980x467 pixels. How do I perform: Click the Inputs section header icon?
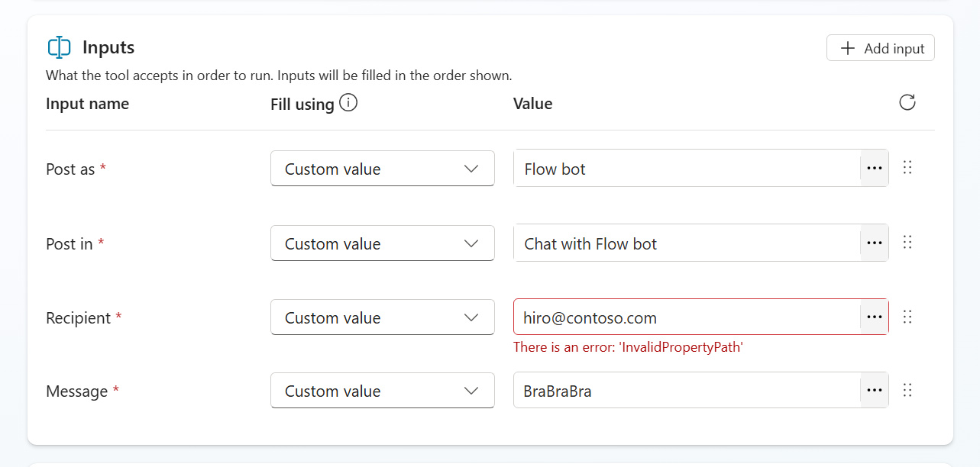tap(59, 47)
